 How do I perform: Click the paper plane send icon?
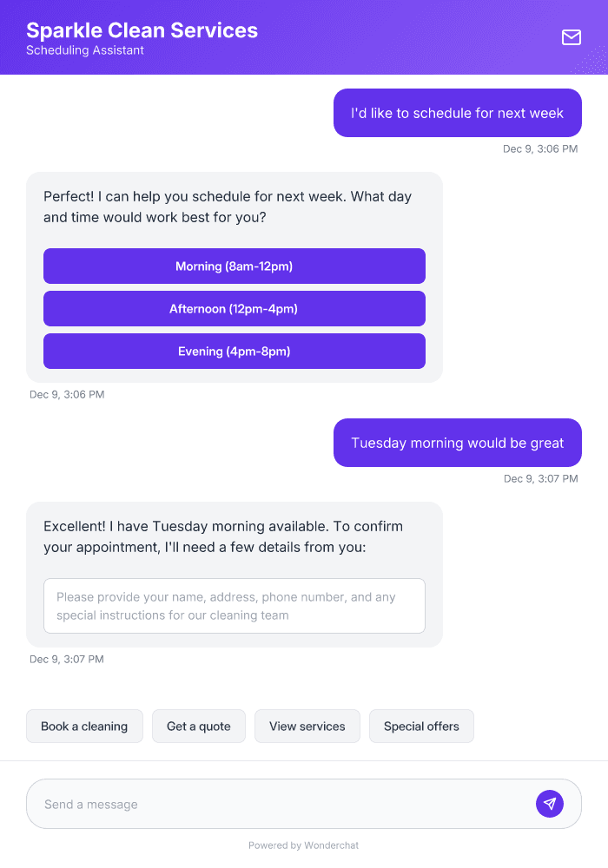(550, 804)
